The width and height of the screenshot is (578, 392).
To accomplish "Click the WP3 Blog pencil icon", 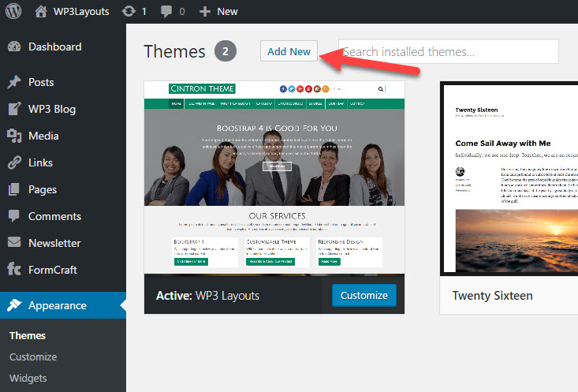I will [x=14, y=109].
